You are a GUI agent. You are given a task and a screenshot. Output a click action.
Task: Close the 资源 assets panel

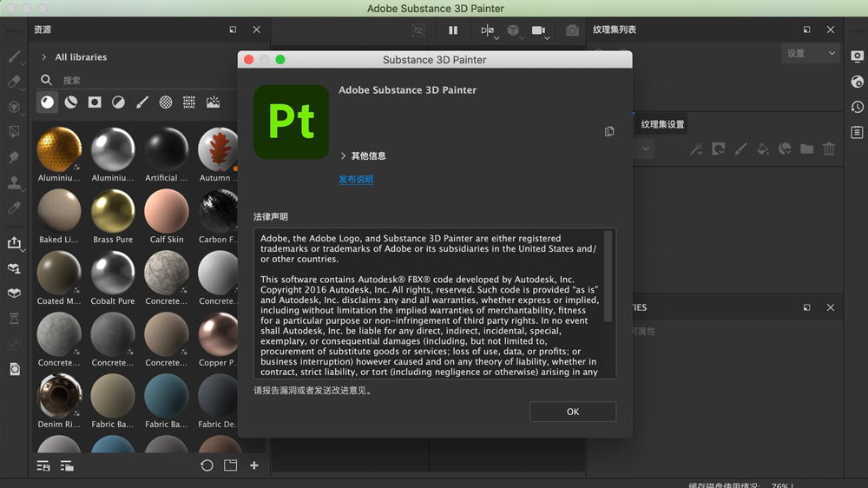(x=256, y=30)
